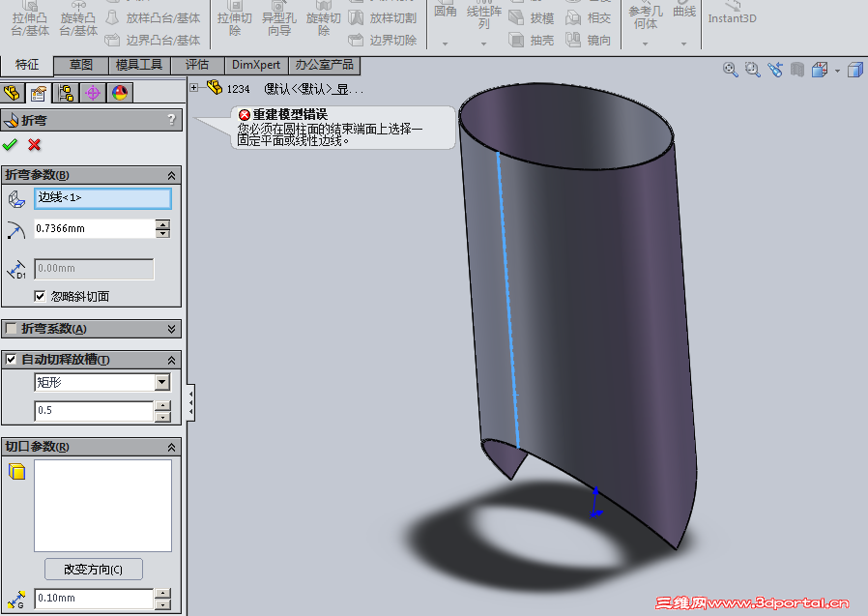Select the 拉伸切除 extruded cut tool
Image resolution: width=868 pixels, height=616 pixels.
tap(235, 18)
